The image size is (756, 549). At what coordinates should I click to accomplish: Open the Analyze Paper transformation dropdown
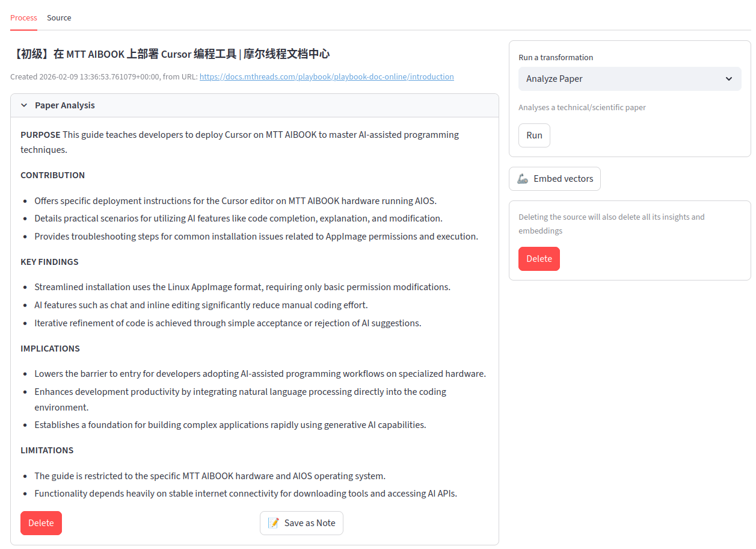click(x=630, y=79)
